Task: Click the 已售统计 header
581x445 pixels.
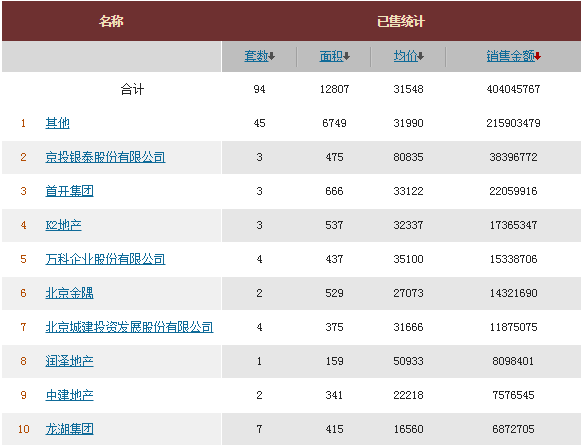Action: [x=401, y=21]
